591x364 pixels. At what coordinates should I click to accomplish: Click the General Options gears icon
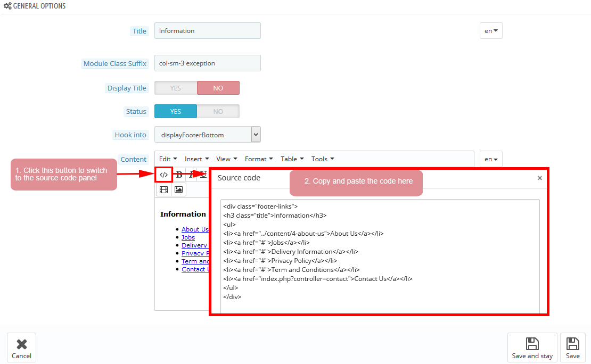(7, 6)
